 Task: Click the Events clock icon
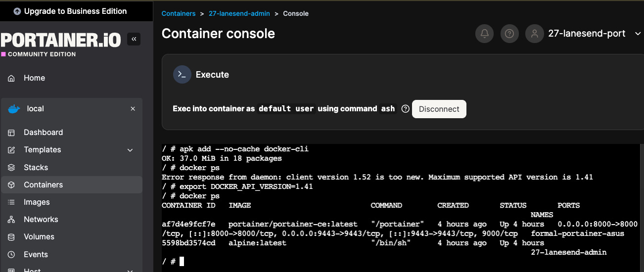12,255
